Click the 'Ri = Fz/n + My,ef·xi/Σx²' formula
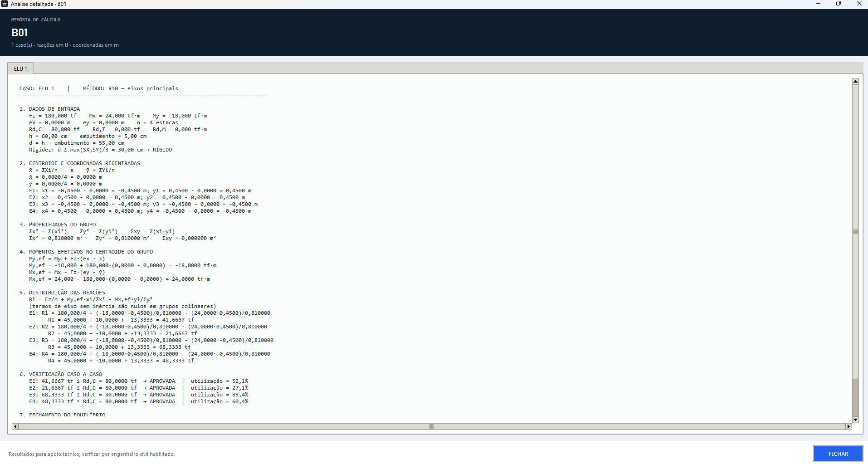This screenshot has height=464, width=868. [x=91, y=299]
